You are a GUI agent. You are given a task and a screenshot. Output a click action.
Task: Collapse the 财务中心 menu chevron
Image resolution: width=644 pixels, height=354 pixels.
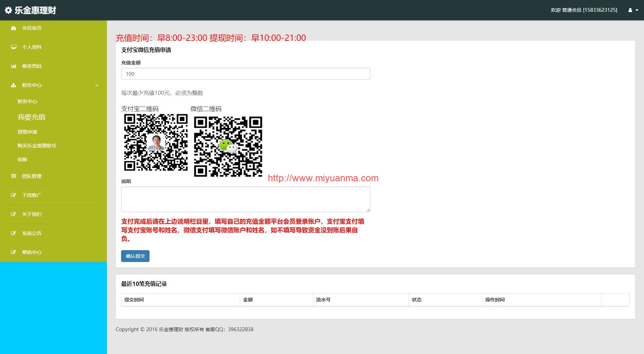click(x=97, y=85)
